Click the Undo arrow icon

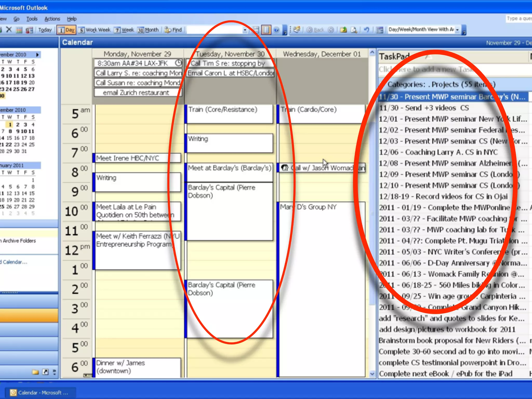[x=366, y=30]
